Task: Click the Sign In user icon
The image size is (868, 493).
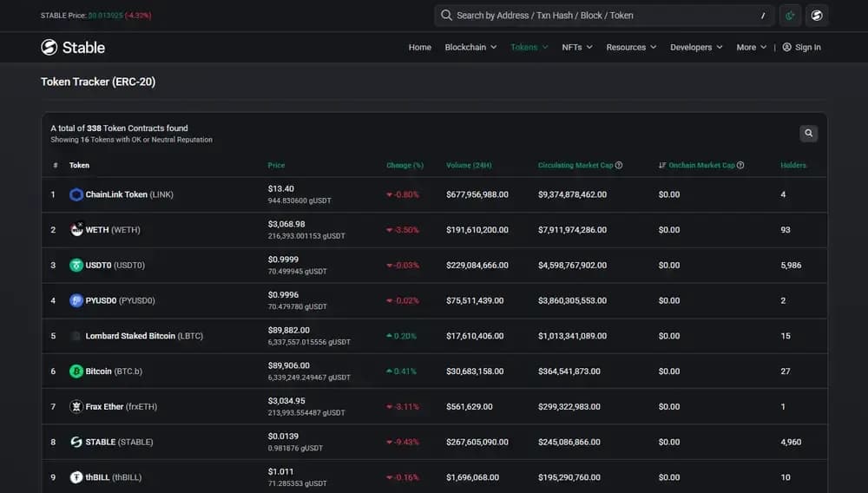Action: 786,47
